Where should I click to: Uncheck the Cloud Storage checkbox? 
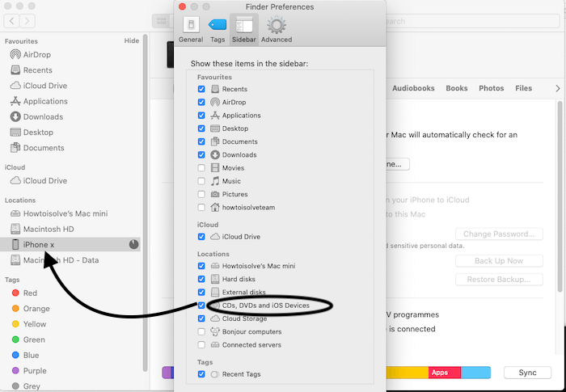point(201,318)
